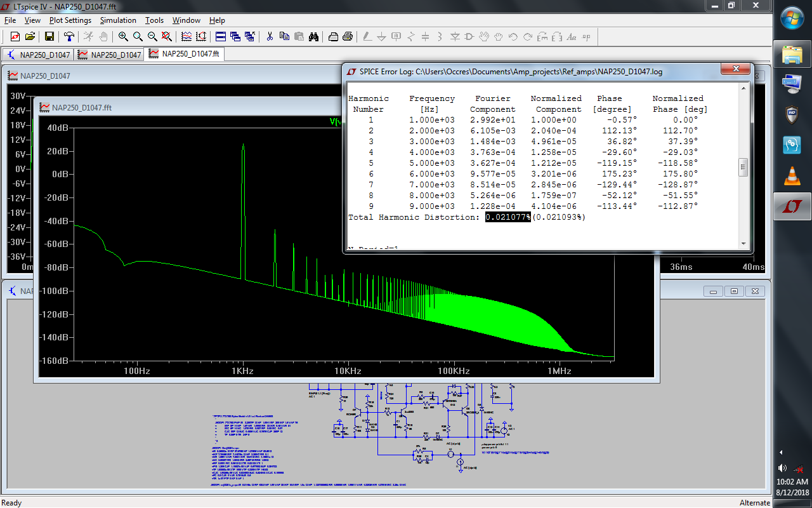Image resolution: width=812 pixels, height=508 pixels.
Task: Click the Pick visible traces icon
Action: coord(201,36)
